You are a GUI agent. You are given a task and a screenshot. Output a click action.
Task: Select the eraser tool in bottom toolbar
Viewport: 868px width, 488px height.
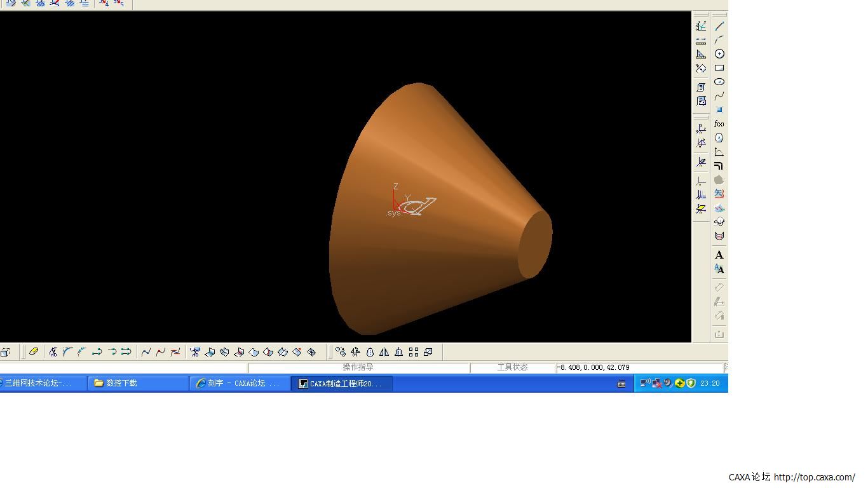pos(34,351)
